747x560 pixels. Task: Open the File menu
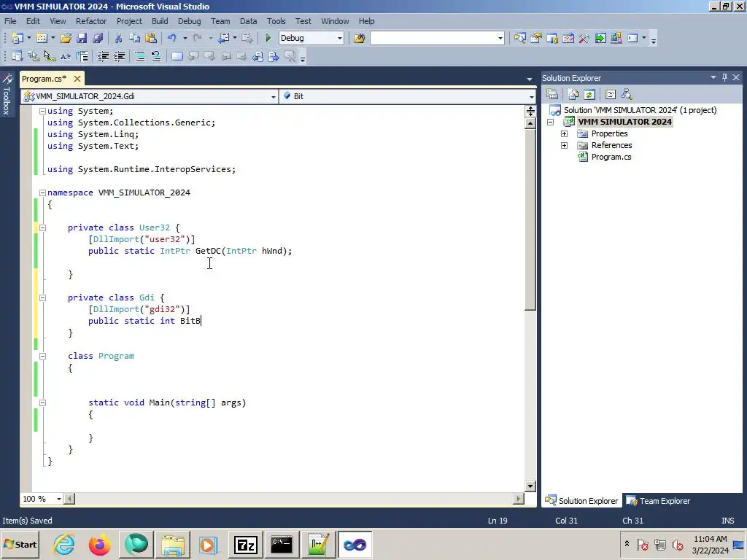pos(10,21)
